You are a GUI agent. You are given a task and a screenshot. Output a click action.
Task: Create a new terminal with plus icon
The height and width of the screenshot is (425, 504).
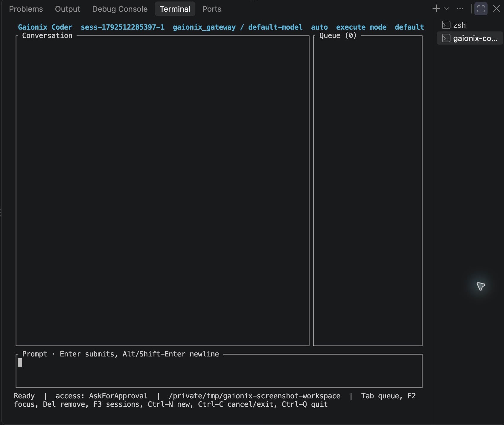[x=436, y=9]
